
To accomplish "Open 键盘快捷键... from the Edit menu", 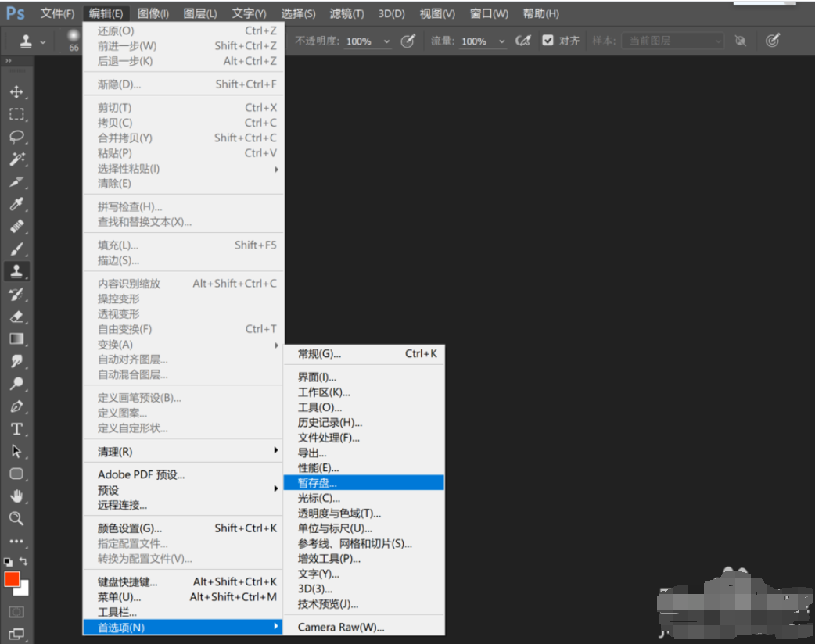I will click(127, 581).
